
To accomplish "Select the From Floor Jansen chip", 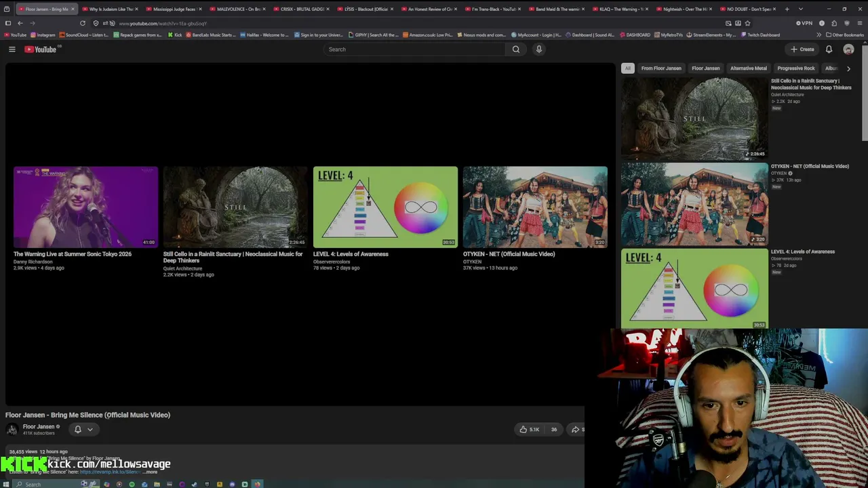I will [661, 68].
